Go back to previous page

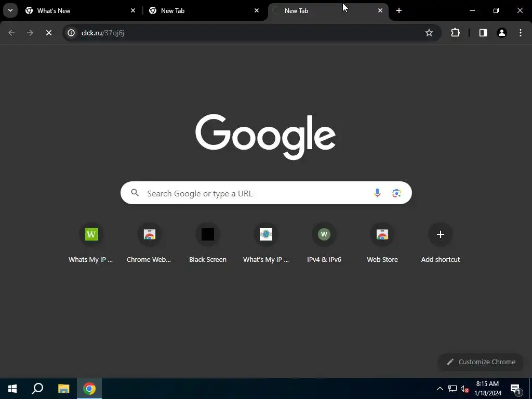[11, 33]
